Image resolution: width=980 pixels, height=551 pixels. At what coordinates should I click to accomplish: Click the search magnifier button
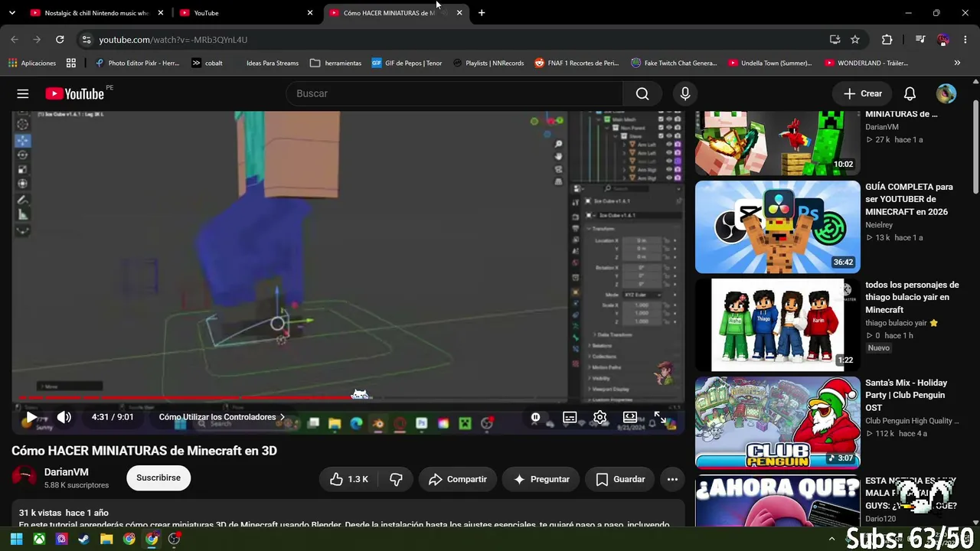[642, 93]
